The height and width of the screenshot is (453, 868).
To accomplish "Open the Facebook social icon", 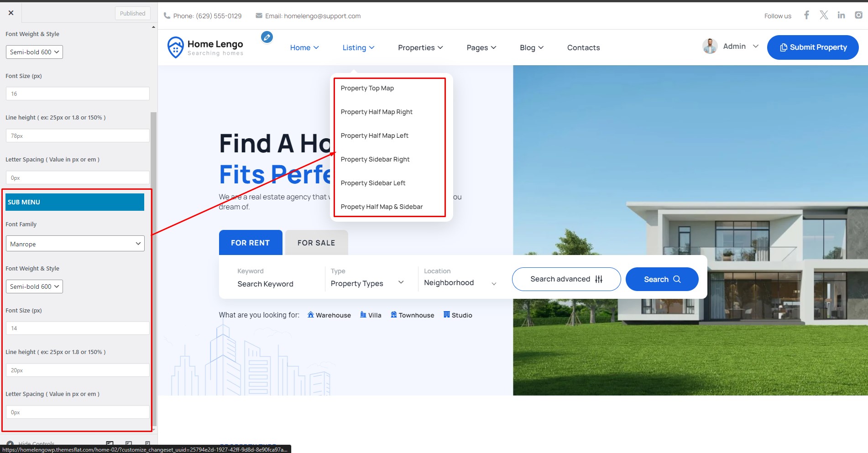I will click(806, 15).
